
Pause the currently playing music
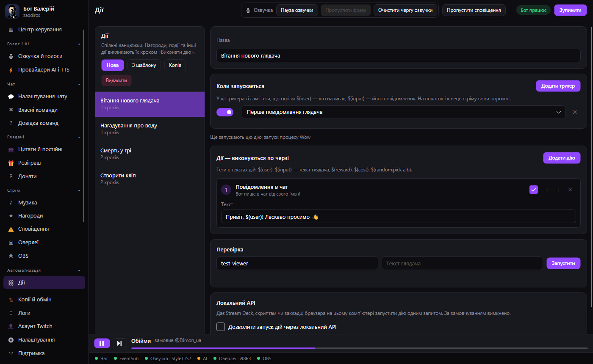(x=102, y=343)
